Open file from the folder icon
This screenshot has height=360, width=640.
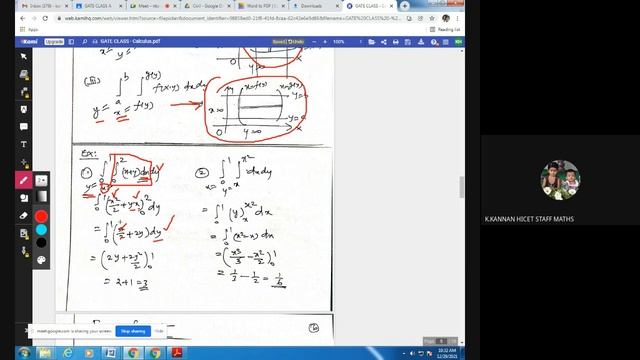371,42
